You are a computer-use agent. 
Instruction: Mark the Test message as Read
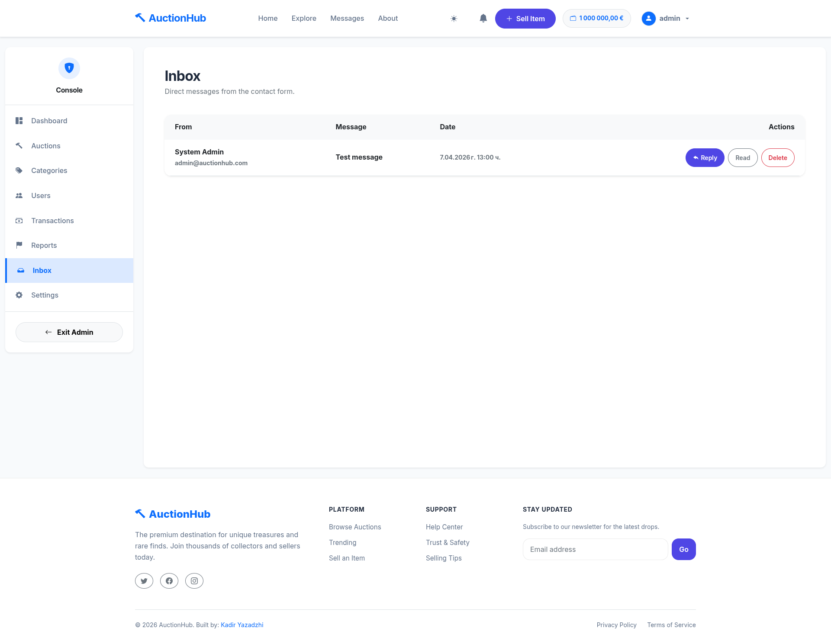coord(743,158)
